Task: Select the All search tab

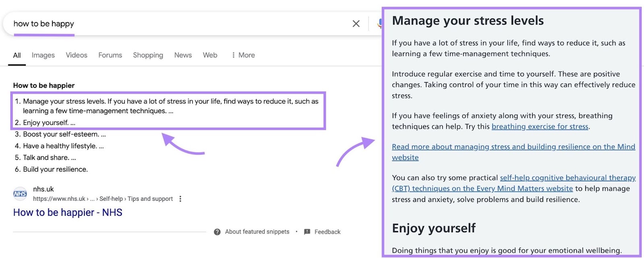Action: coord(17,55)
